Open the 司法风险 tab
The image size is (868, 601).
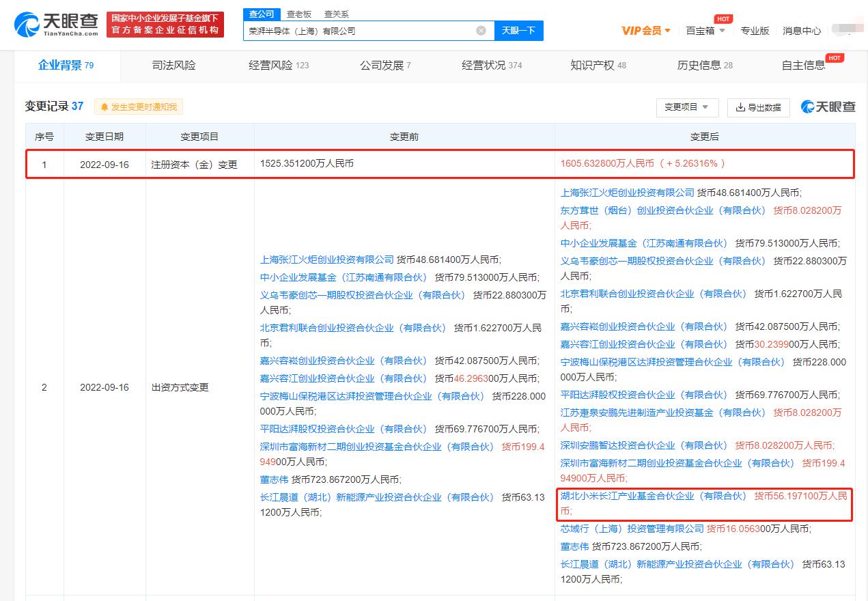[173, 66]
